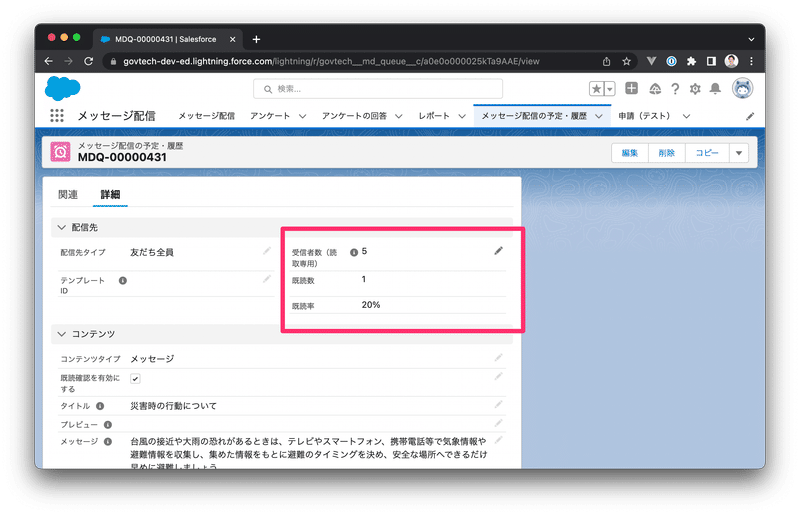The image size is (800, 515).
Task: Click the Salesforce search box
Action: 378,89
